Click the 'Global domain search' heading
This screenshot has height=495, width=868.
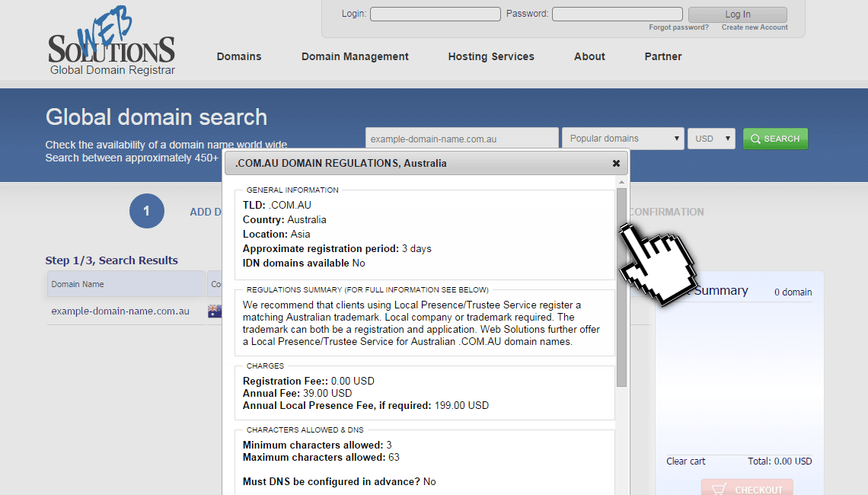tap(156, 117)
